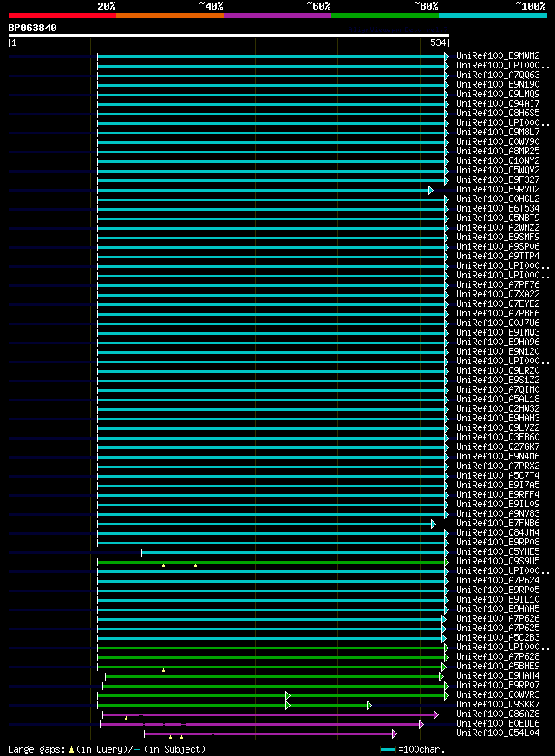Image resolution: width=555 pixels, height=756 pixels.
Task: Select the UniRef100_Q0J7U6 label
Action: click(498, 323)
